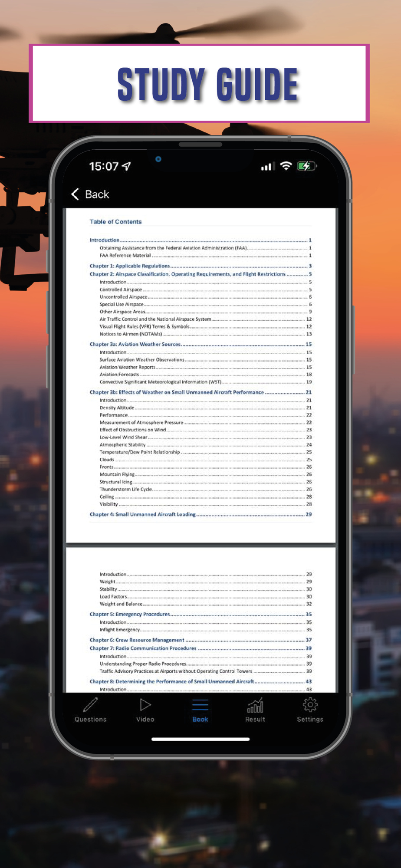Select 'Inflight Emergency' row
Viewport: 401px width, 868px height.
(206, 630)
